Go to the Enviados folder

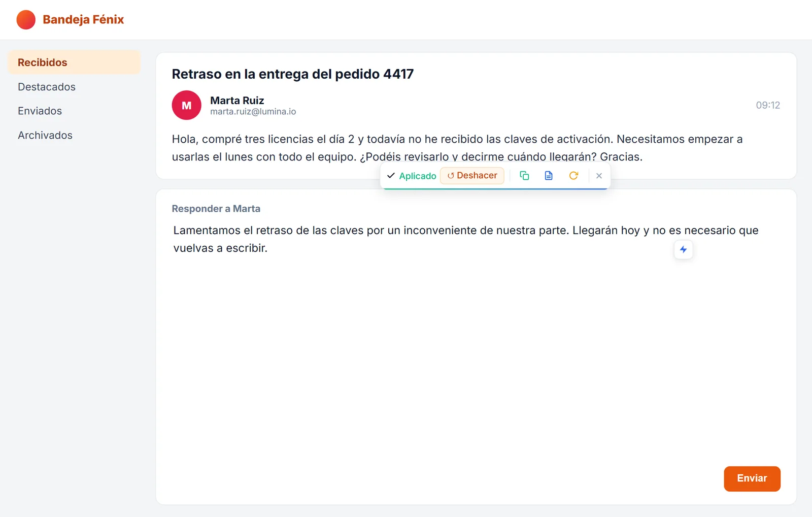(74, 111)
